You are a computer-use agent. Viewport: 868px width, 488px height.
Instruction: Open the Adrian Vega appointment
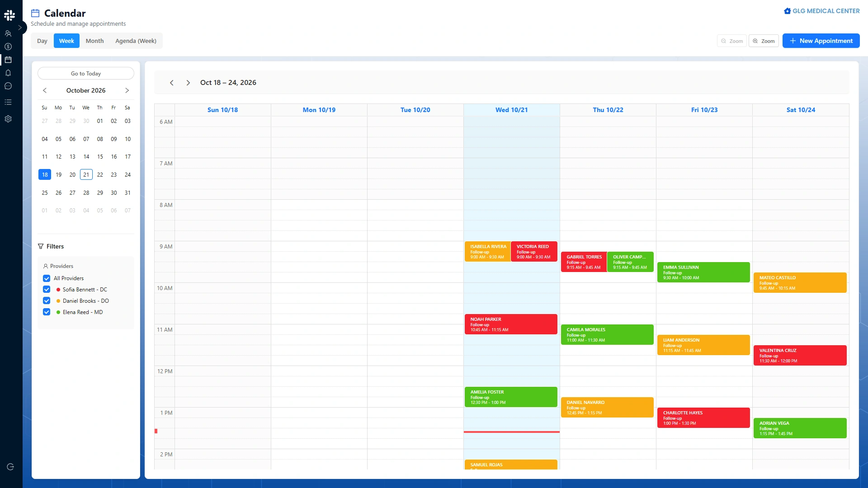[x=800, y=428]
